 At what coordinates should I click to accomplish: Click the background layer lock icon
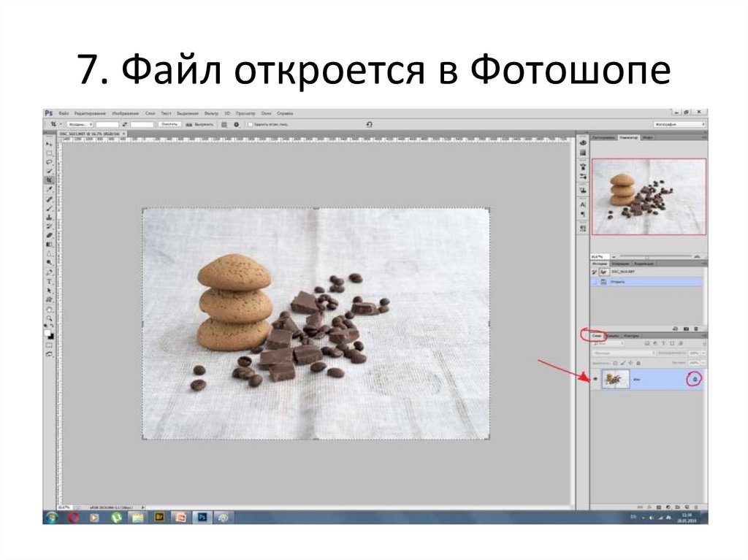pos(695,379)
